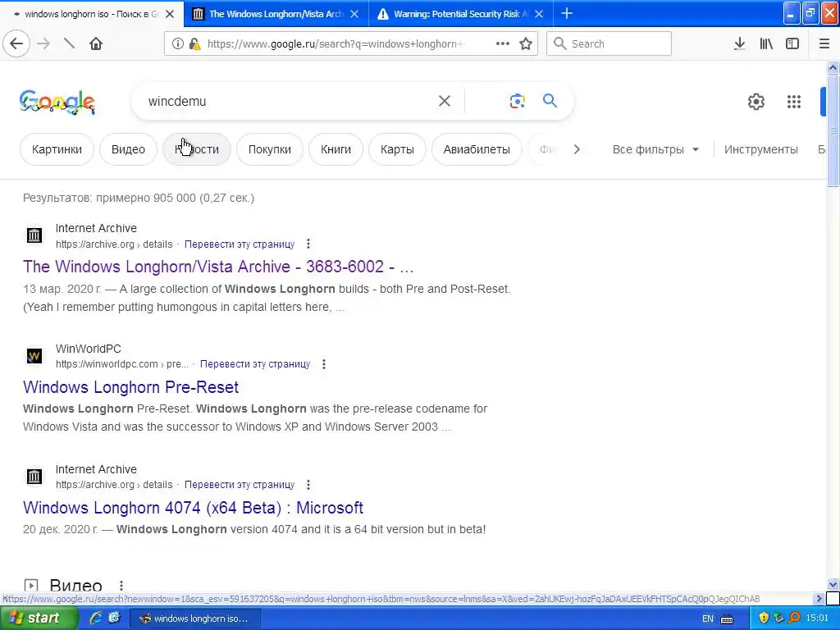Open the new tab plus button
The image size is (840, 630).
[x=566, y=13]
